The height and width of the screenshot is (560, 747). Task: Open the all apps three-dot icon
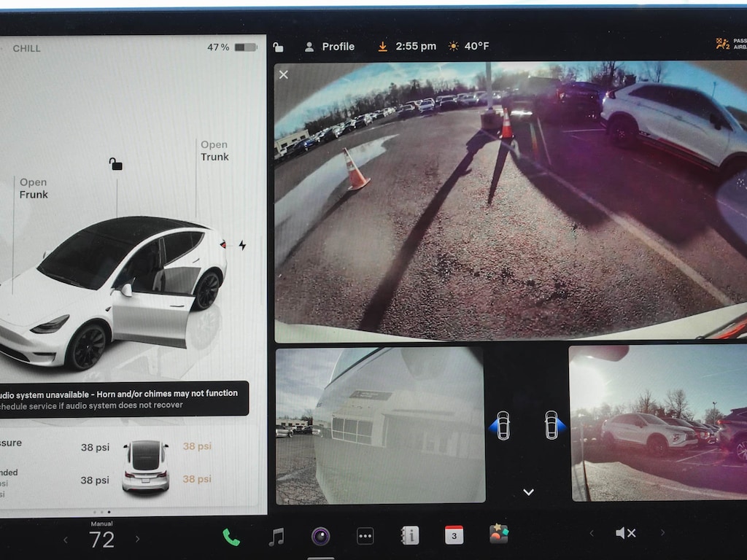tap(365, 537)
